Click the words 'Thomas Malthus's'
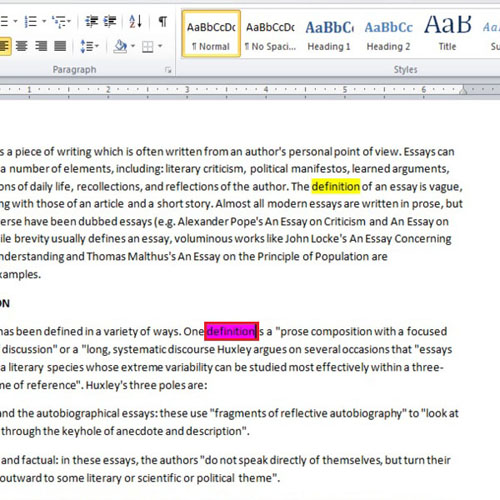The width and height of the screenshot is (500, 500). point(131,257)
